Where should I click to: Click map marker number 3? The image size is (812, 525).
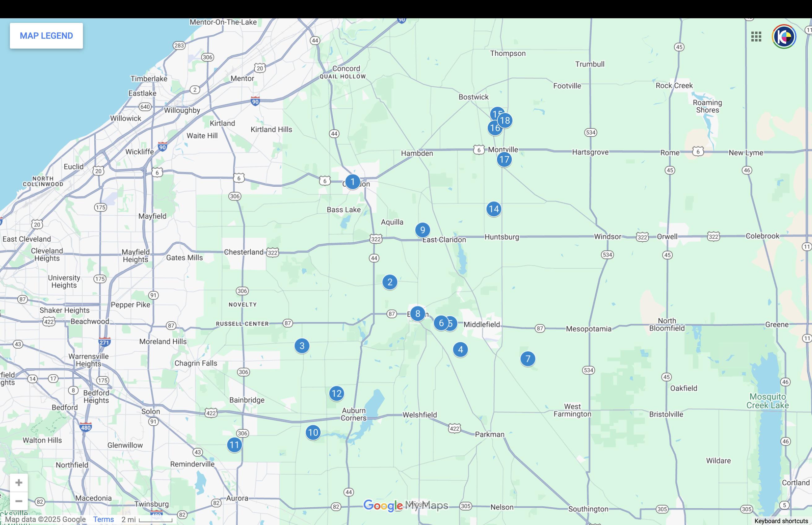(302, 346)
